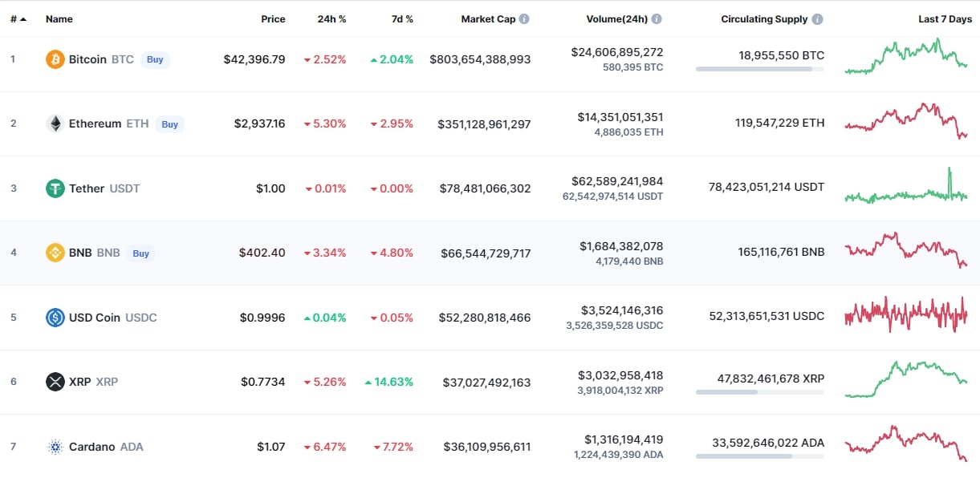
Task: Click the Buy button next to Ethereum
Action: tap(169, 124)
